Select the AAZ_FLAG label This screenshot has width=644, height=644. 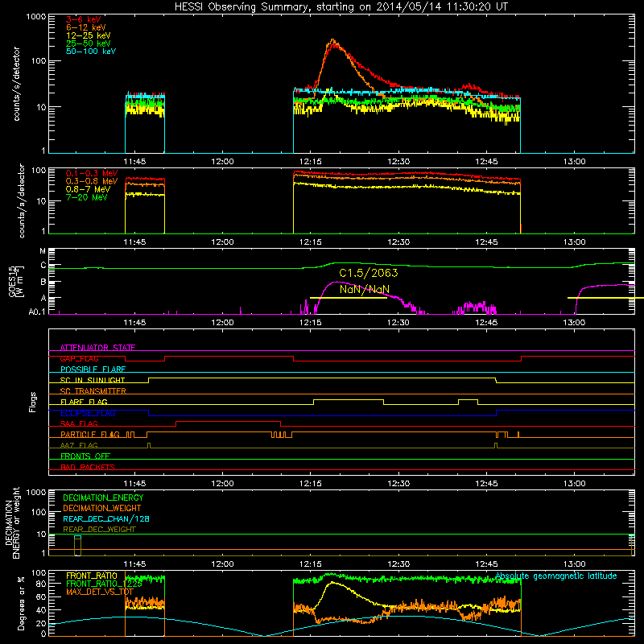tap(79, 445)
